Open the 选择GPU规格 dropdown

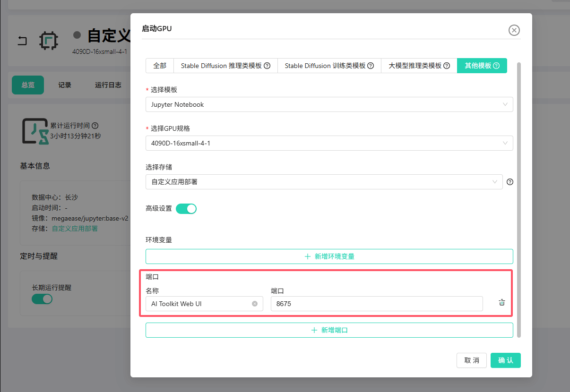pyautogui.click(x=329, y=143)
